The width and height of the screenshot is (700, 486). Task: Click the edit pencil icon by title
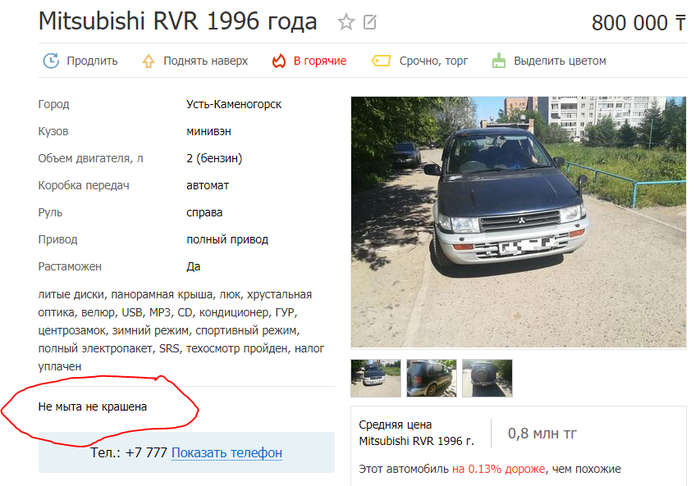tap(370, 22)
